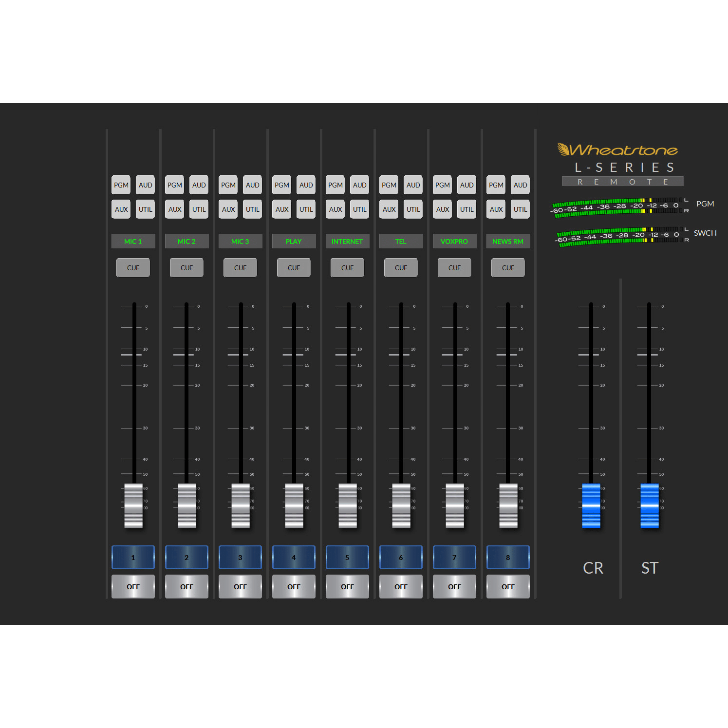Turn channel 2 OFF
The height and width of the screenshot is (728, 728).
coord(187,587)
